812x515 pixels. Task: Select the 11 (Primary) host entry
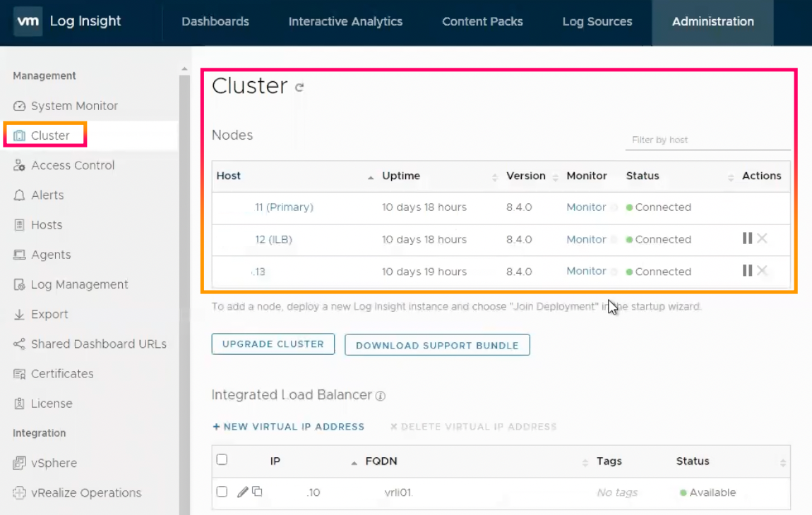coord(284,207)
